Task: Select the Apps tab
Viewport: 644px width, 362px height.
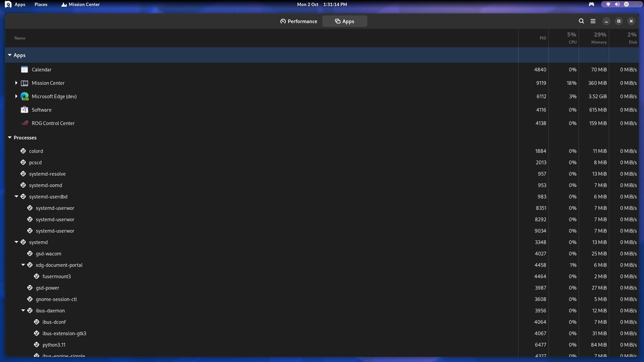Action: click(344, 21)
